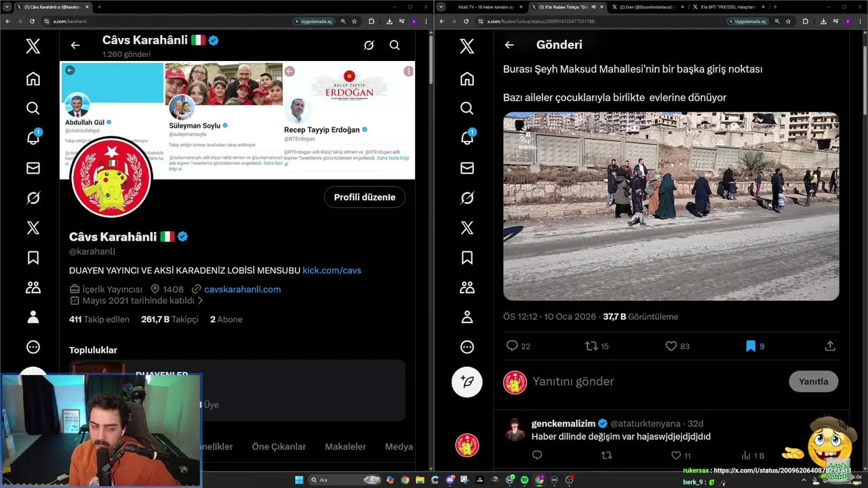Search within Câvs Karahânli profile
This screenshot has width=868, height=488.
[394, 45]
